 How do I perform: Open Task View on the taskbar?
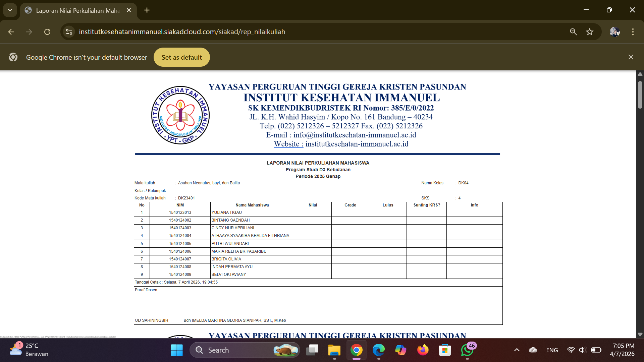click(312, 350)
